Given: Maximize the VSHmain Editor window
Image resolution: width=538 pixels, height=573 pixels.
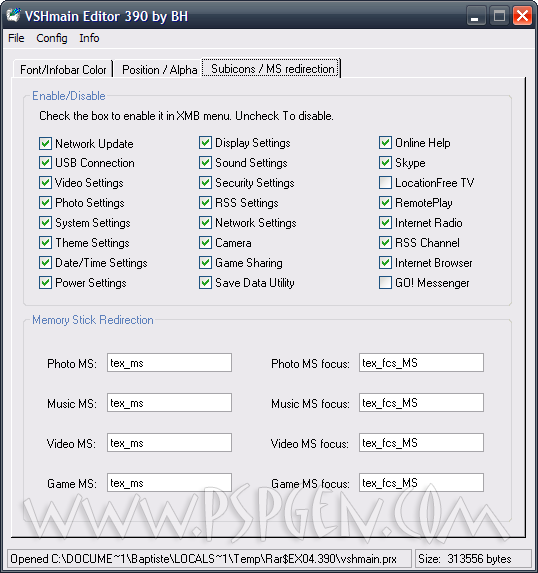Looking at the screenshot, I should 499,16.
